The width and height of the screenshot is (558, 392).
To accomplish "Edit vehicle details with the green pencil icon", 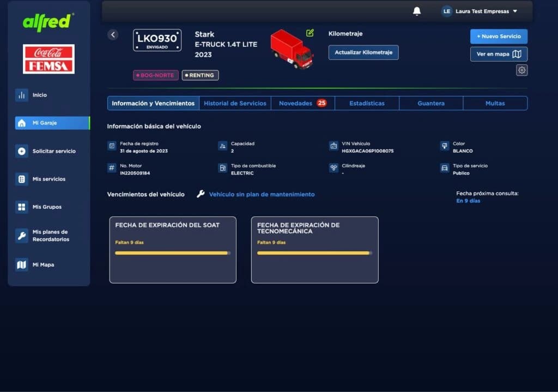I will coord(310,33).
